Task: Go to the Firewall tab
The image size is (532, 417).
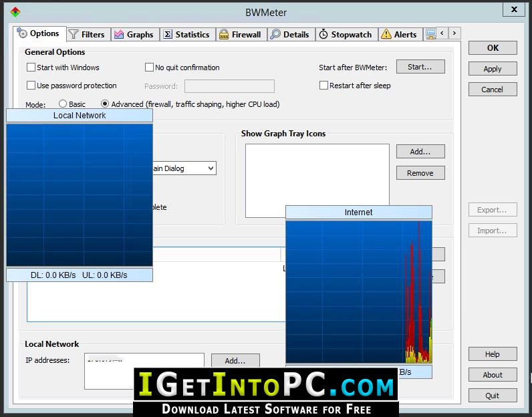Action: tap(241, 34)
